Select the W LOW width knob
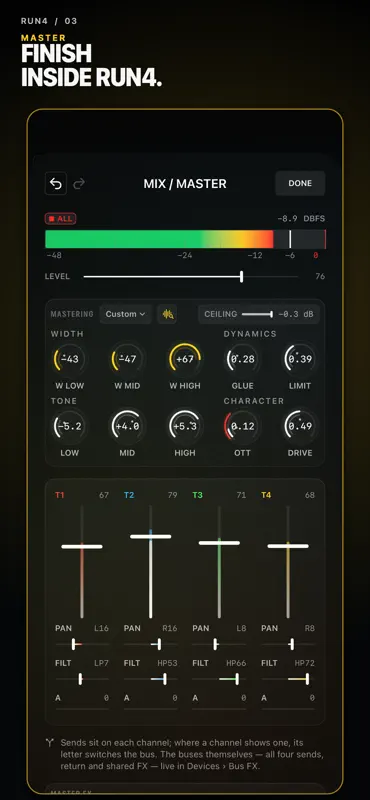This screenshot has height=800, width=370. 69,359
